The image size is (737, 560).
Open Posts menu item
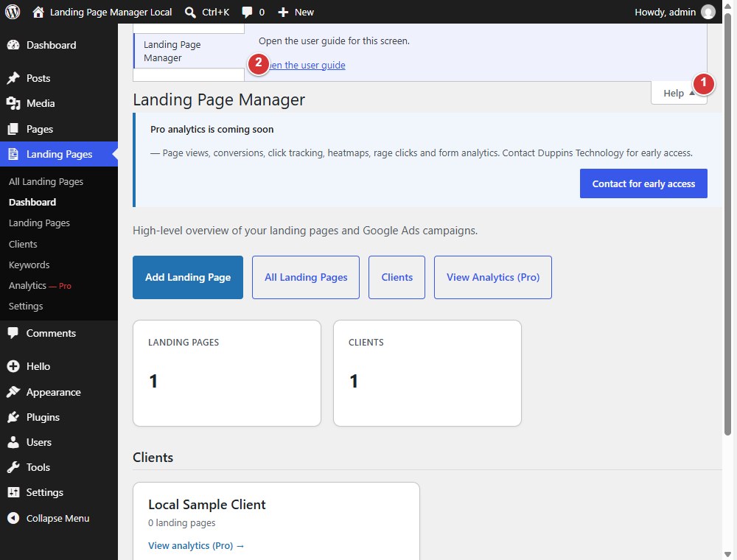pos(59,78)
